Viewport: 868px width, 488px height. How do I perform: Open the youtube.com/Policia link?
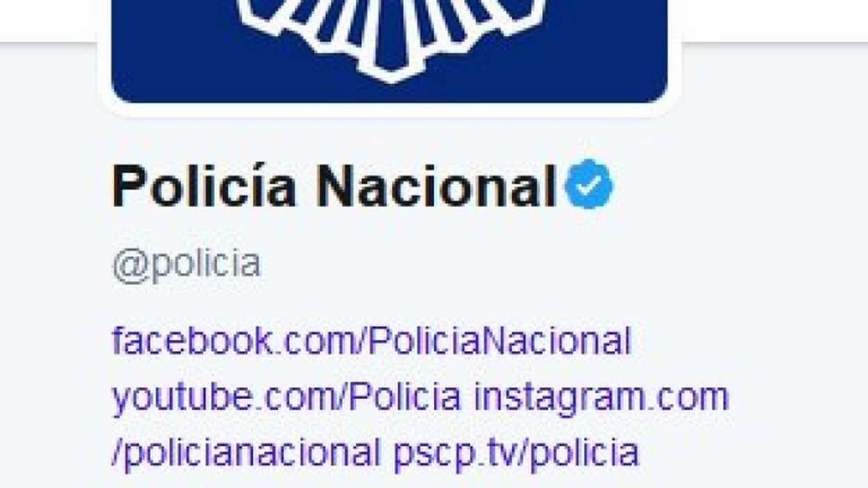pyautogui.click(x=286, y=398)
